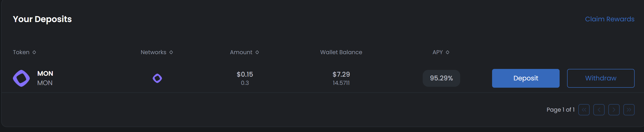Image resolution: width=644 pixels, height=132 pixels.
Task: Go to first page of deposits
Action: 584,110
